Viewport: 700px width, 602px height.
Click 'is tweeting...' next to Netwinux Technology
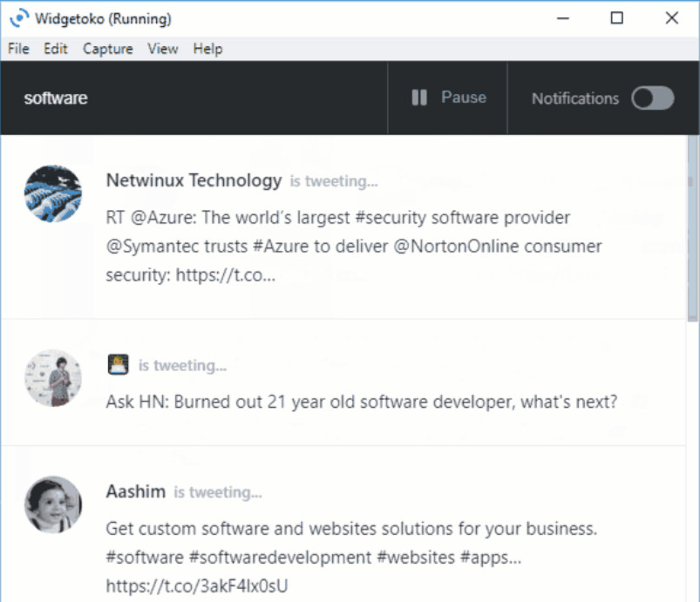pos(334,181)
